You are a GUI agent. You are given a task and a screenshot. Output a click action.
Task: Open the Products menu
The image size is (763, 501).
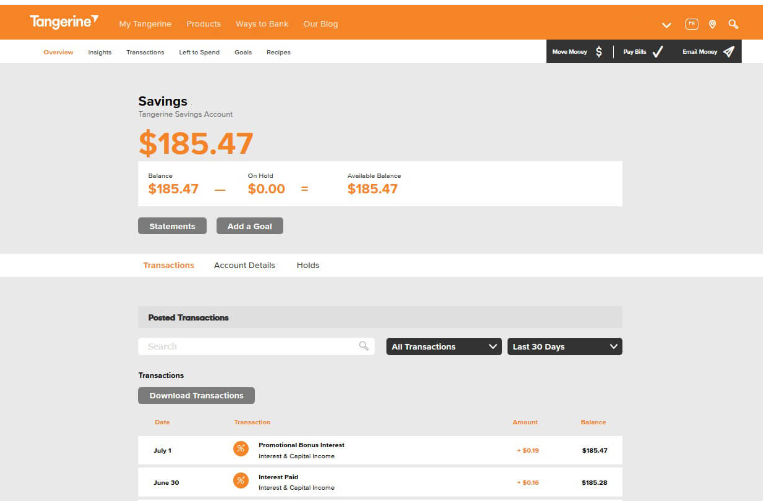click(203, 24)
